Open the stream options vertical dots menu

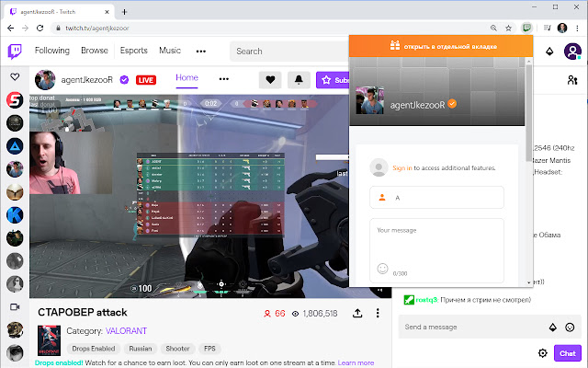(378, 313)
